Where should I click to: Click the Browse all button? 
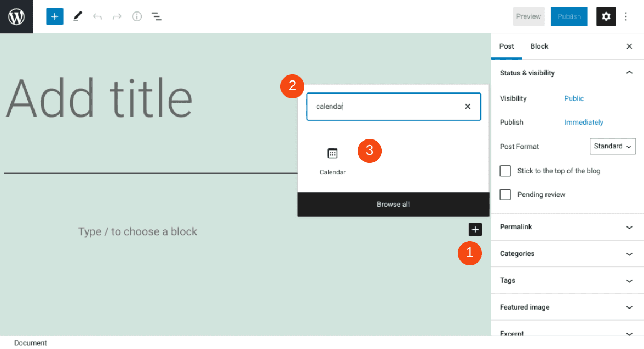coord(393,205)
